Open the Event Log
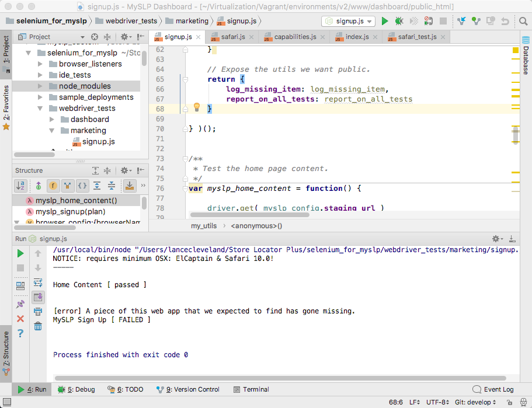The width and height of the screenshot is (532, 408). point(498,389)
